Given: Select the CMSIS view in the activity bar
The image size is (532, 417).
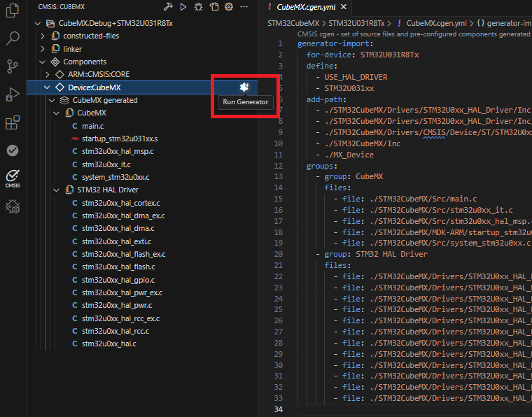Looking at the screenshot, I should [13, 178].
